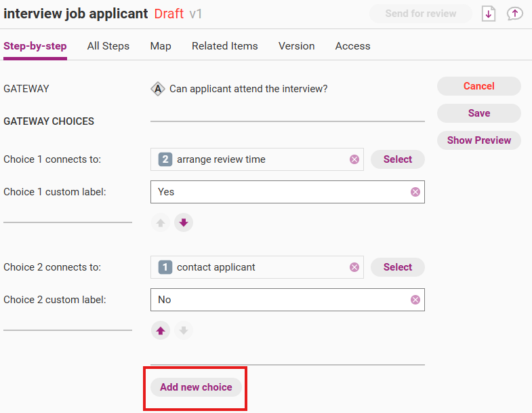Screen dimensions: 532x413
Task: Click Show Preview button
Action: click(x=479, y=140)
